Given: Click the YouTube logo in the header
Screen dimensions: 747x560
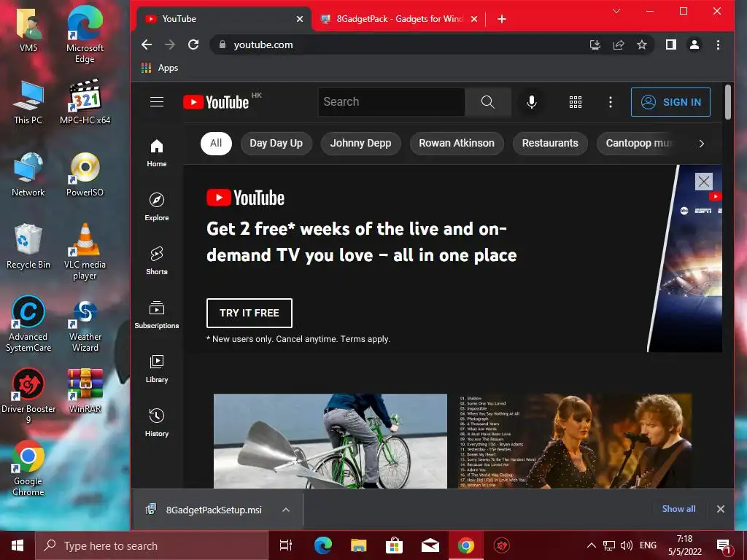Looking at the screenshot, I should 216,102.
